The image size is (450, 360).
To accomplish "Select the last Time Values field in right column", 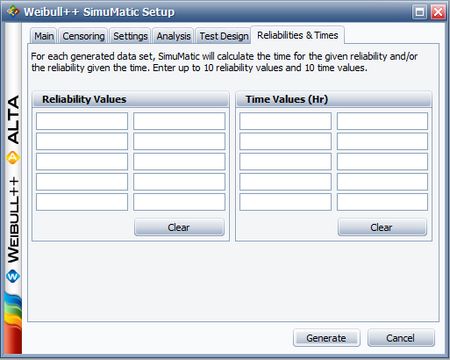I will (382, 202).
